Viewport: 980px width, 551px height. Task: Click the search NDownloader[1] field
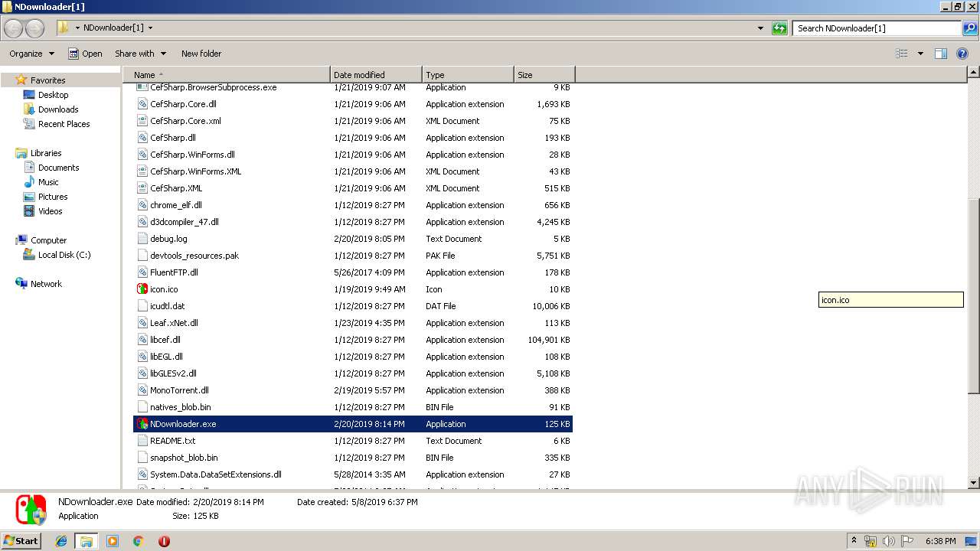(x=877, y=28)
